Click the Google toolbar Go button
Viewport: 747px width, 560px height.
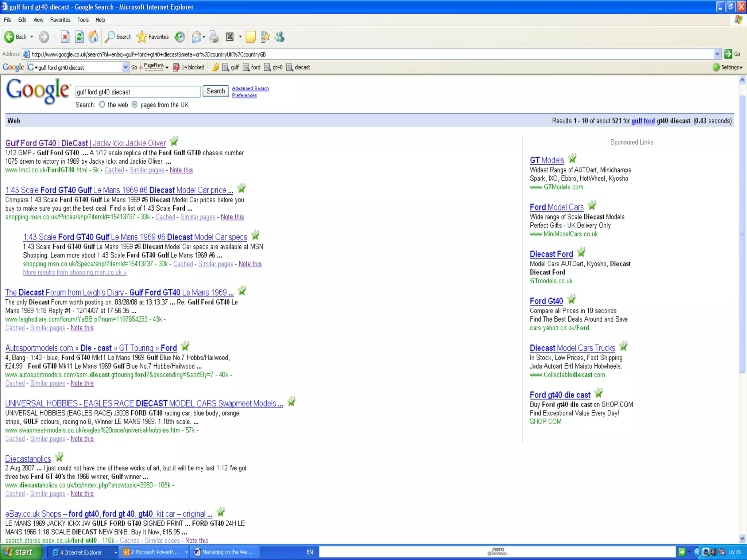(x=134, y=67)
